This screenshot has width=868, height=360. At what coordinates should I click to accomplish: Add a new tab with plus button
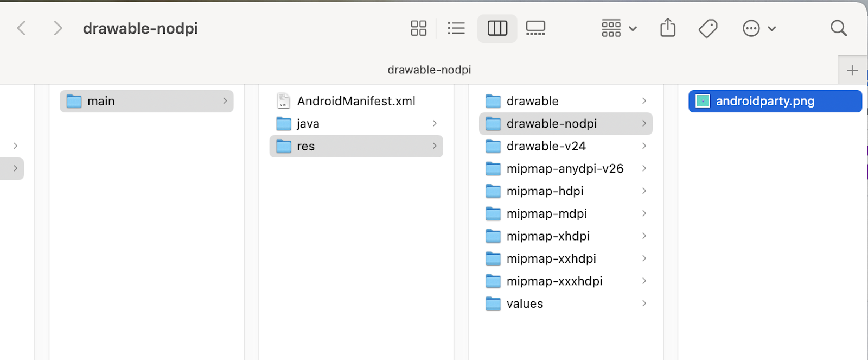(x=852, y=70)
